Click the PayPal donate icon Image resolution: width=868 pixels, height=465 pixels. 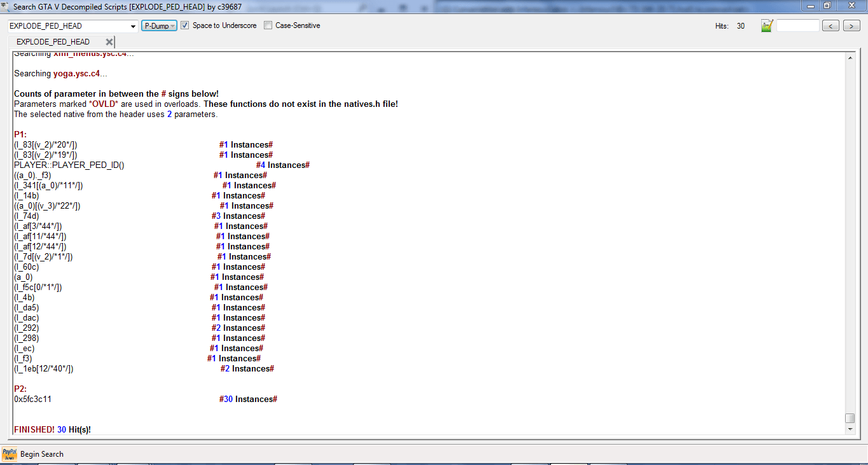(x=10, y=454)
